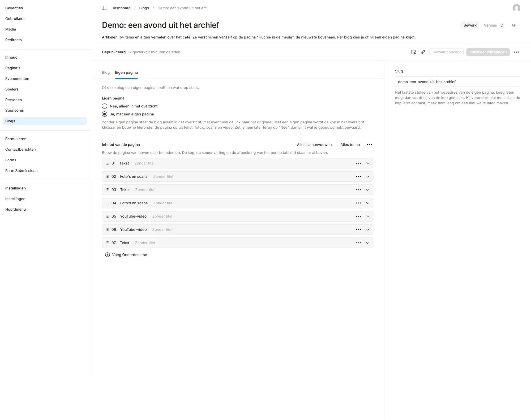Open the Versies tab

click(494, 25)
